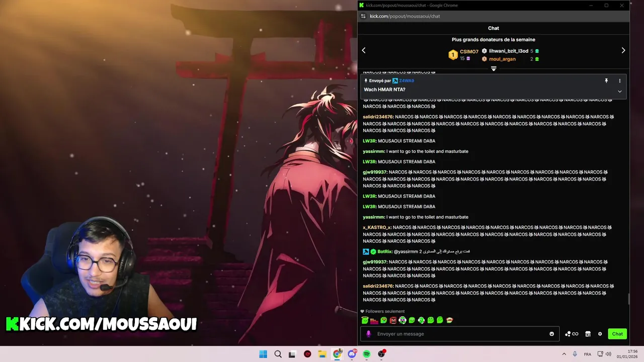The height and width of the screenshot is (362, 644).
Task: Insert the halo green emote
Action: pyautogui.click(x=365, y=320)
